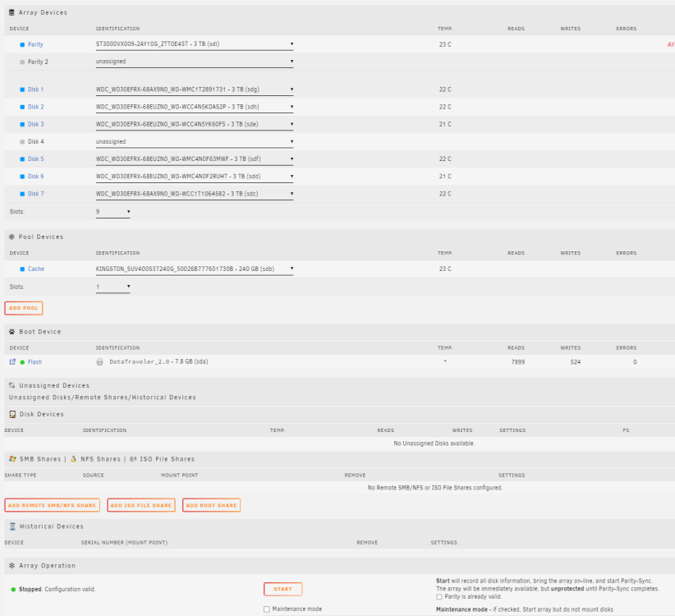Image resolution: width=675 pixels, height=616 pixels.
Task: Click 'No Unassigned Disks available.' text
Action: 434,444
